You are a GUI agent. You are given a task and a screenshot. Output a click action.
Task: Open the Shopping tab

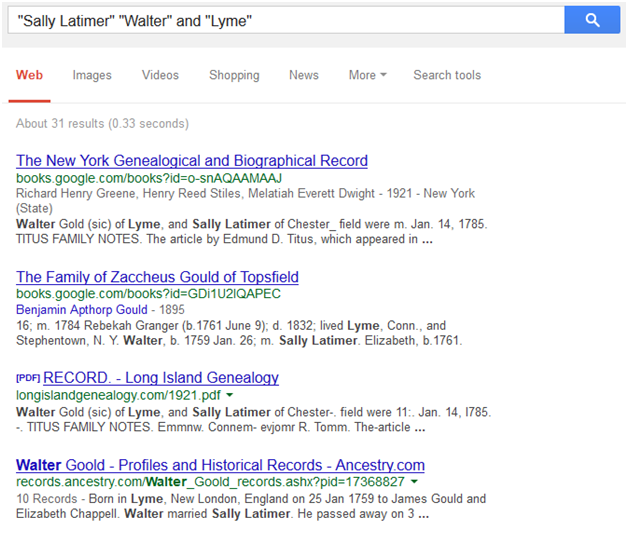pos(234,75)
